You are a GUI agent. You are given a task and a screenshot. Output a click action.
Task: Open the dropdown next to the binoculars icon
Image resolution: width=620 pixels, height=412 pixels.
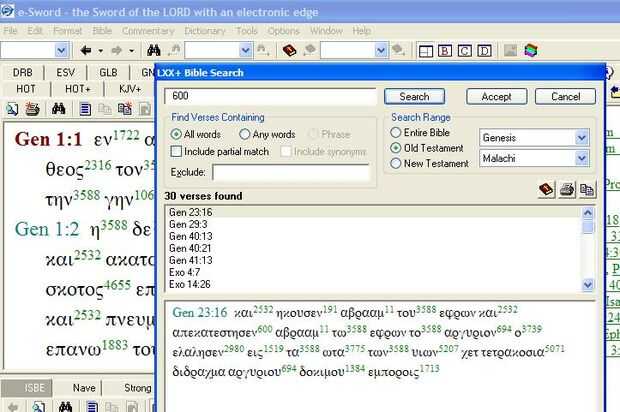click(245, 51)
